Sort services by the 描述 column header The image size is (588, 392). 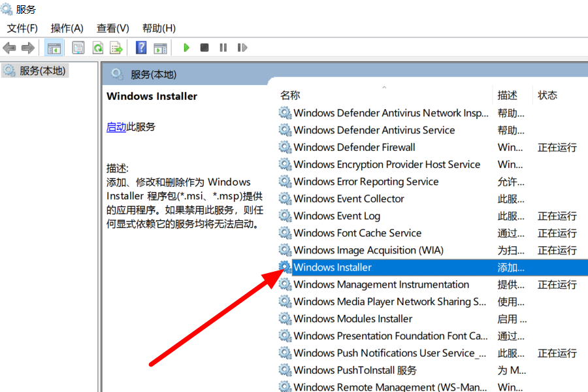pos(508,95)
